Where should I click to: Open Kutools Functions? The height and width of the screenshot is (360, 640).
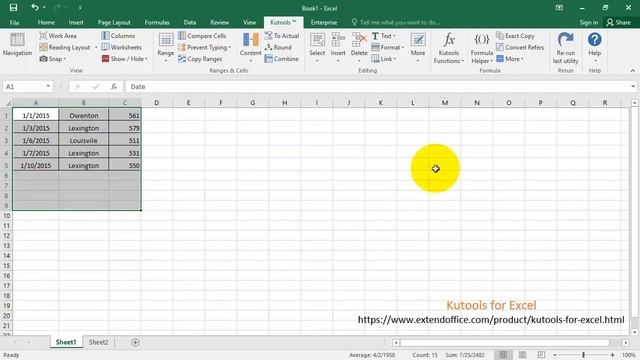click(449, 48)
